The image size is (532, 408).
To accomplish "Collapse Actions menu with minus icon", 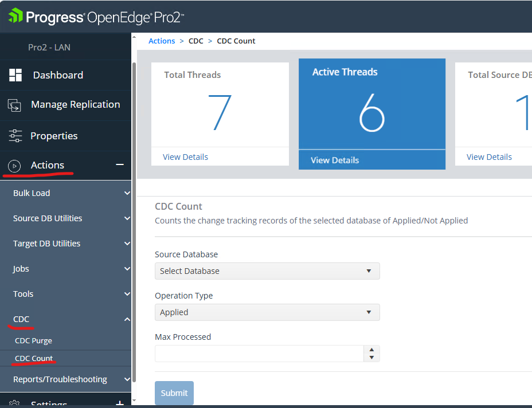I will click(120, 164).
